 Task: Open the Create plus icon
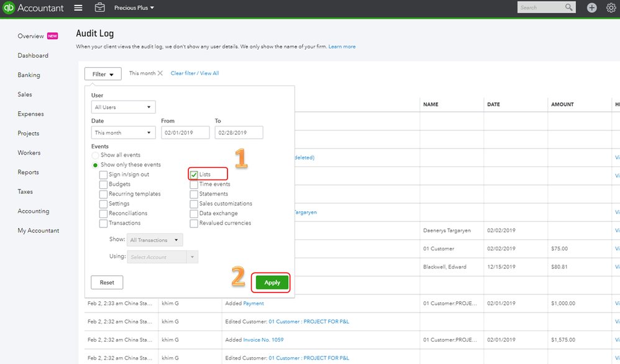[591, 7]
